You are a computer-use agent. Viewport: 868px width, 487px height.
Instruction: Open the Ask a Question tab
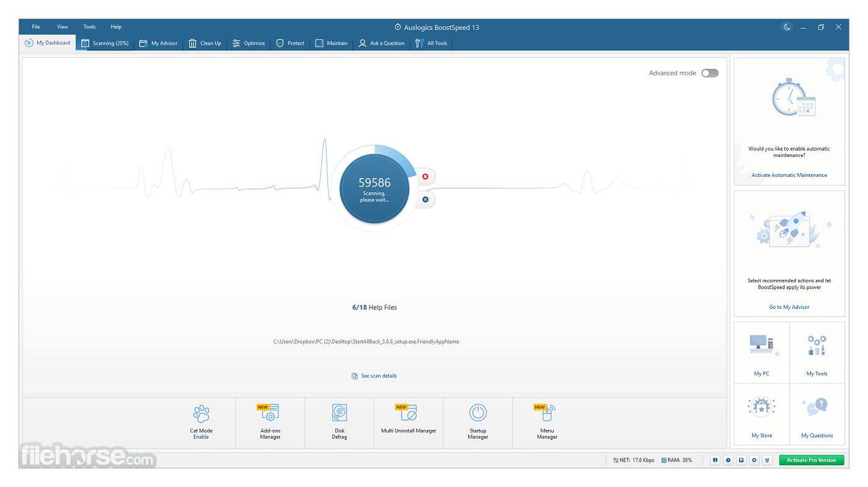[381, 43]
